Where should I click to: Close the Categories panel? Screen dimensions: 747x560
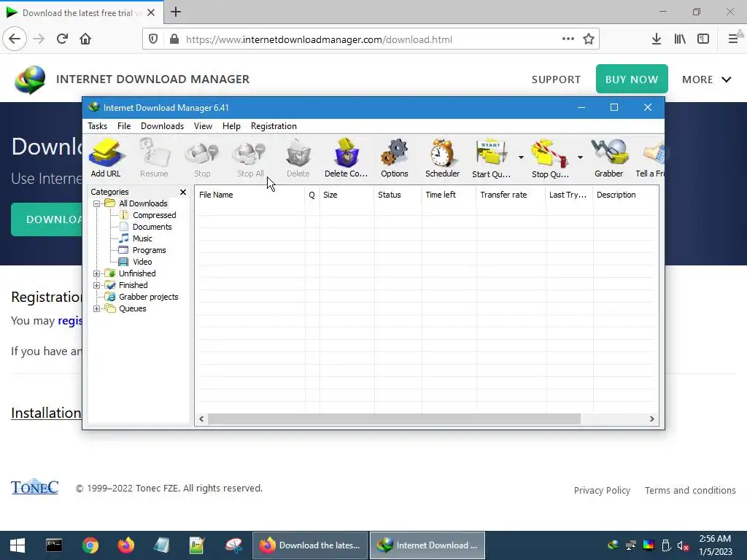[183, 192]
